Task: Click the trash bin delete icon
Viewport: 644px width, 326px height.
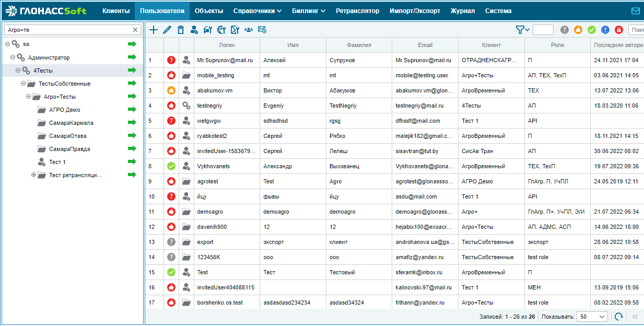Action: tap(181, 30)
